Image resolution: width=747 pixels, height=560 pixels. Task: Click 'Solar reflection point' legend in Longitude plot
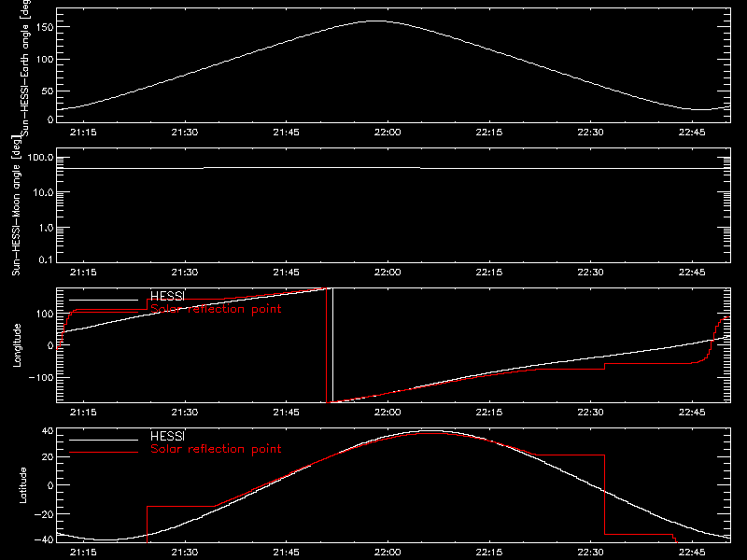(x=216, y=309)
